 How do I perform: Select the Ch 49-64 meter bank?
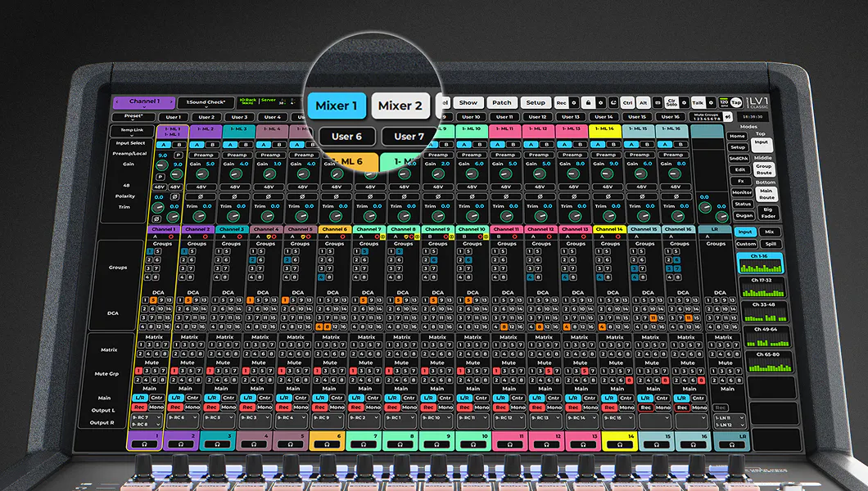(x=766, y=336)
